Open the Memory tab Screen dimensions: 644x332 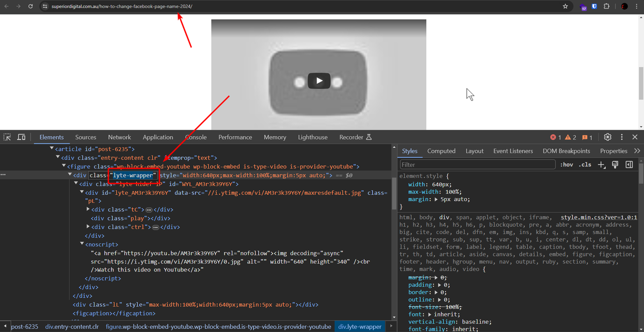pyautogui.click(x=275, y=137)
